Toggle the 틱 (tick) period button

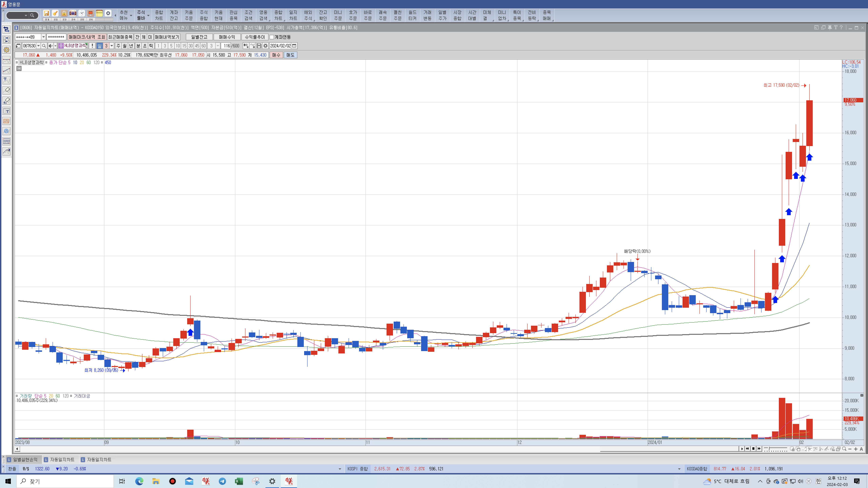151,46
